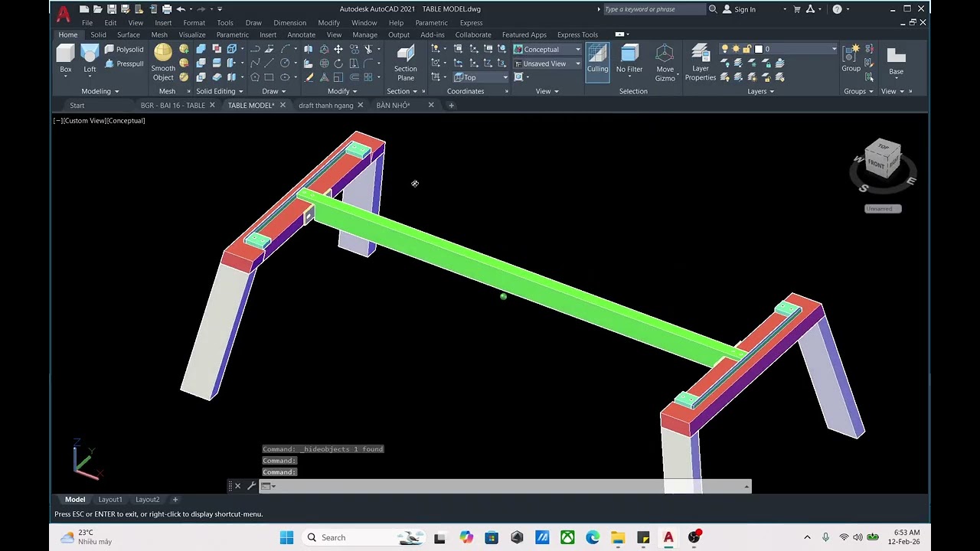This screenshot has height=551, width=980.
Task: Open the AutoCAD application menu logo
Action: pyautogui.click(x=64, y=13)
